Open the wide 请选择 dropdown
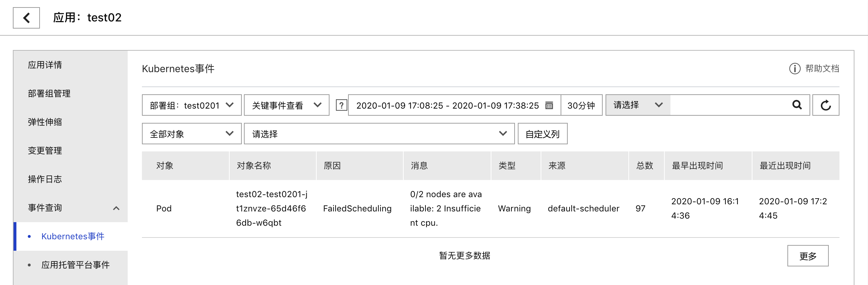The height and width of the screenshot is (285, 868). pyautogui.click(x=379, y=134)
